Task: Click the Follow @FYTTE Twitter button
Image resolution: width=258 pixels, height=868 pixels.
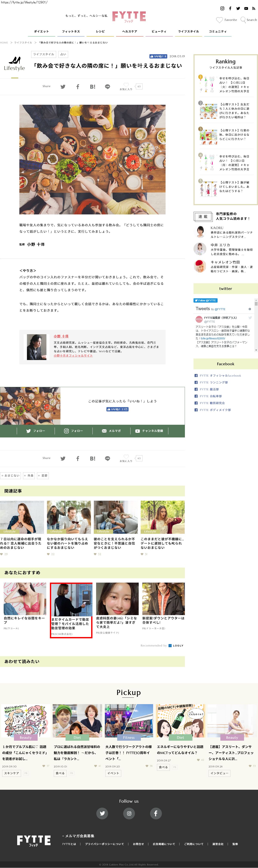Action: [x=206, y=300]
